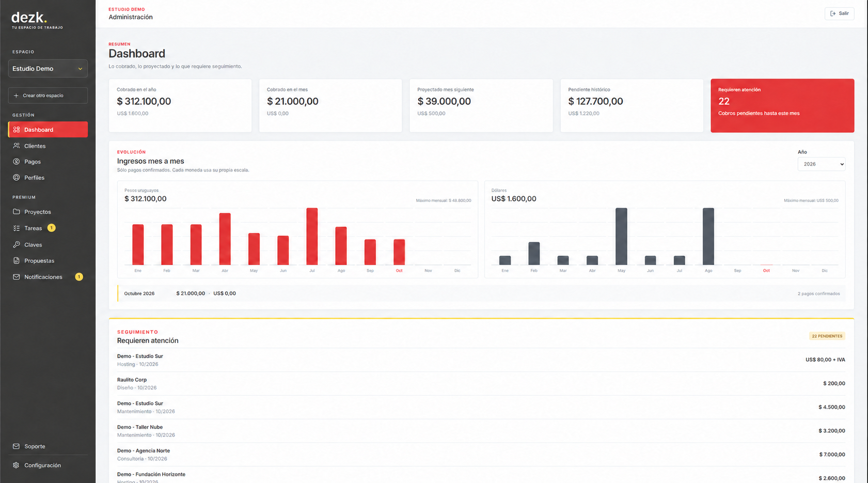Click the plus icon for Crear otro espacio
Screen dimensions: 868x483
(16, 96)
